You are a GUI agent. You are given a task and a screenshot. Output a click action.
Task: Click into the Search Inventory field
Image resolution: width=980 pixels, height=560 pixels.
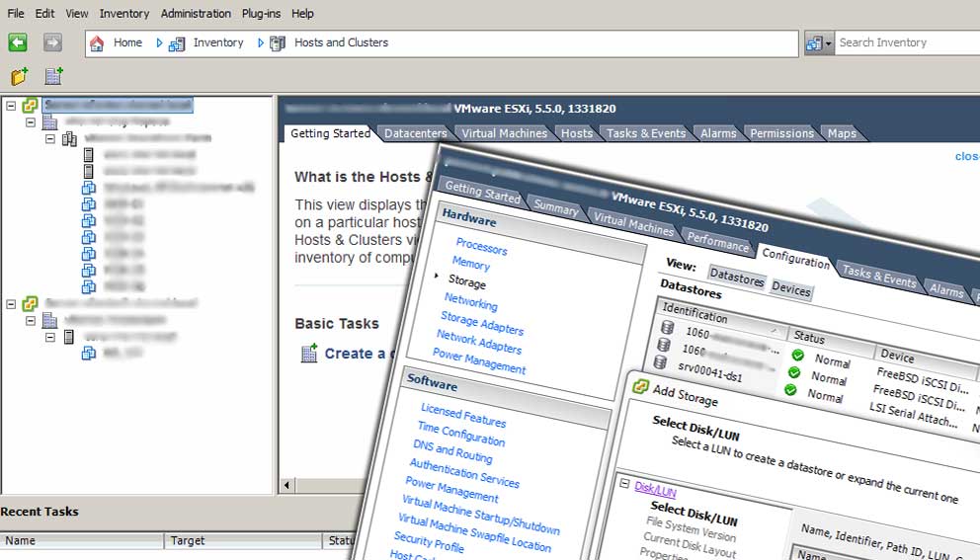[908, 43]
